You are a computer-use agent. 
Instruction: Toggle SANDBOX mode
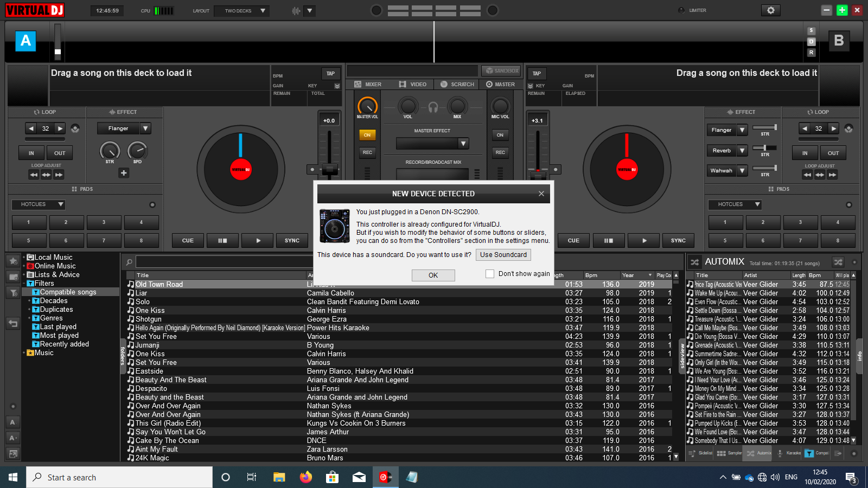[x=501, y=70]
